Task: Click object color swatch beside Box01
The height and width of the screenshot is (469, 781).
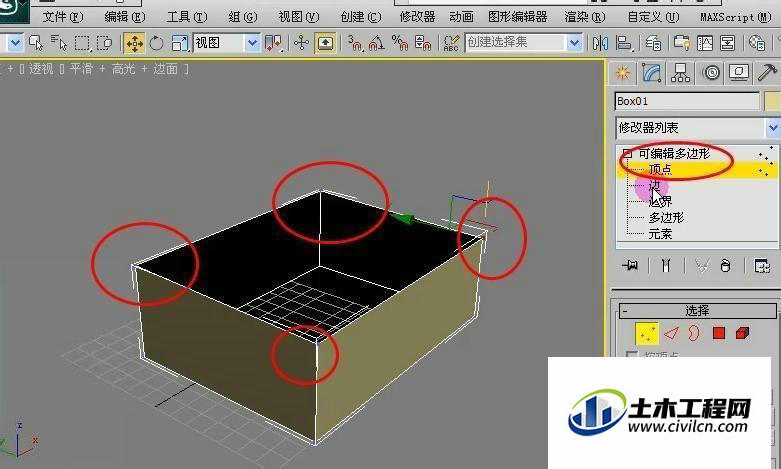Action: point(773,101)
